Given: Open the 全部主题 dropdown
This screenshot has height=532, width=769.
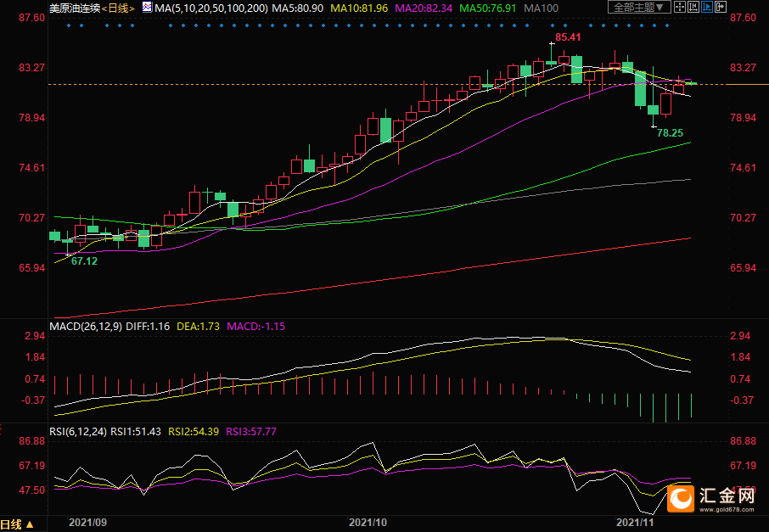Looking at the screenshot, I should click(639, 7).
